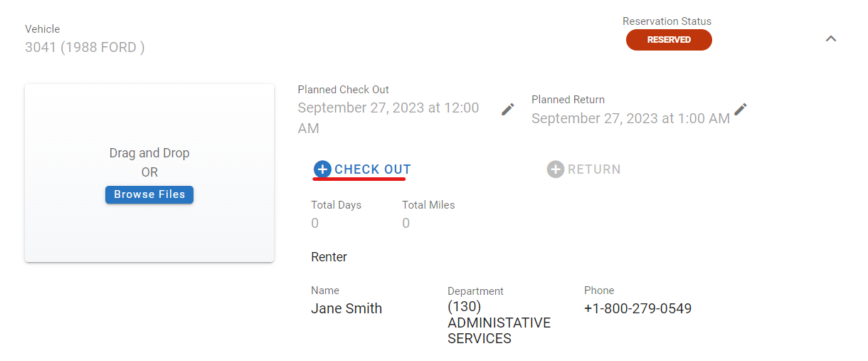
Task: Click renter name Jane Smith
Action: coord(346,308)
